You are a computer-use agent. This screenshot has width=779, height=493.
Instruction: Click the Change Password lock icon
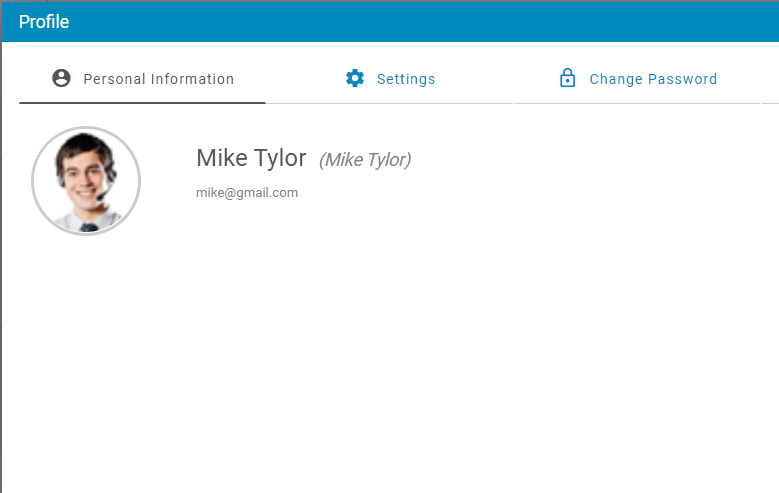pyautogui.click(x=567, y=78)
